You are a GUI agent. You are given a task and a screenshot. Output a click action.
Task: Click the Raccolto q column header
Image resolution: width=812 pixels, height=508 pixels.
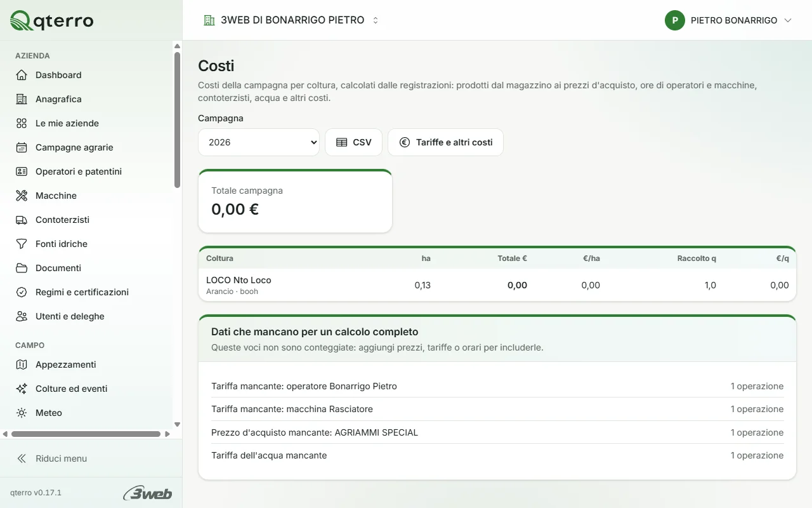tap(697, 258)
